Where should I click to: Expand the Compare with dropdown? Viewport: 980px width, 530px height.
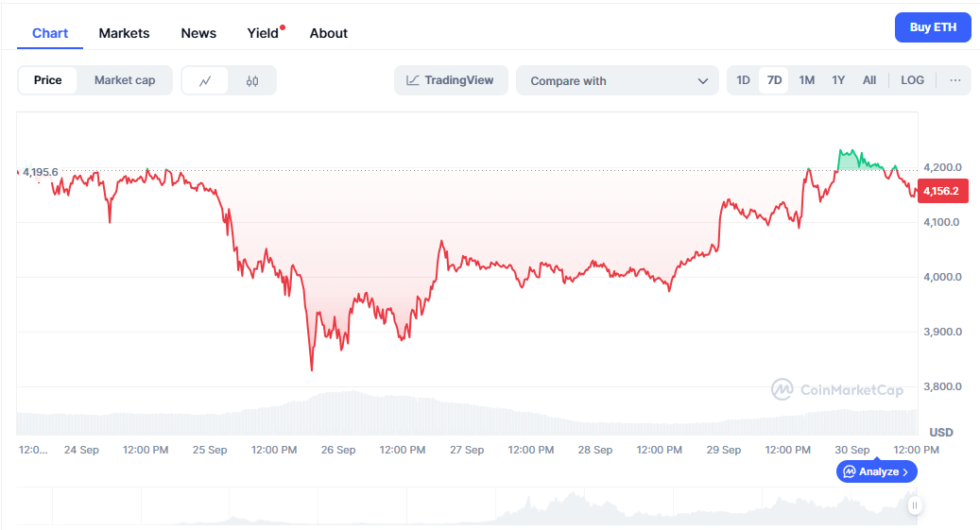(619, 81)
